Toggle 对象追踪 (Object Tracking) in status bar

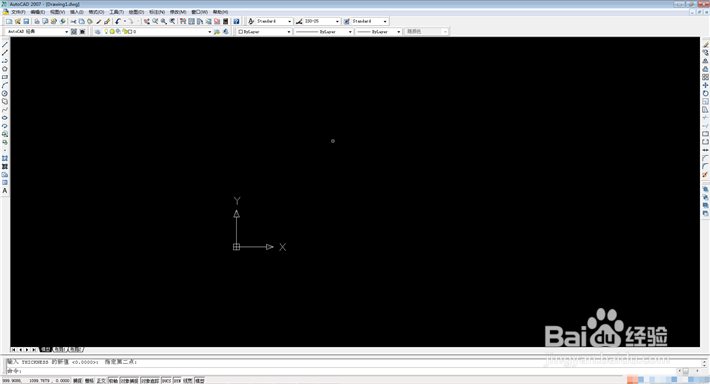point(150,381)
